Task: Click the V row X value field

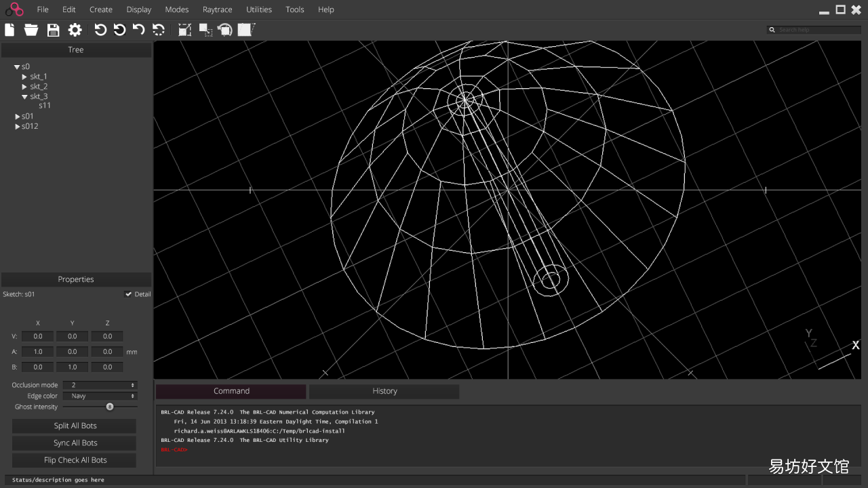Action: coord(38,336)
